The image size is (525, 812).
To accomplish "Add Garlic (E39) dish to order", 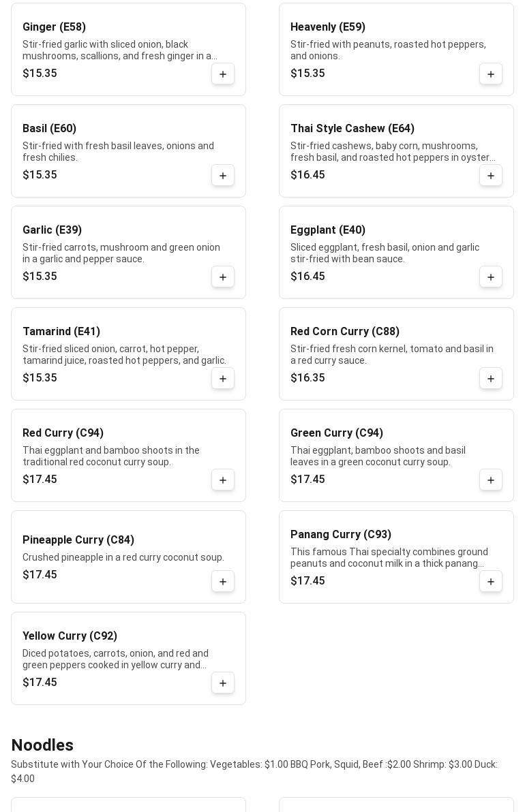I will coord(223,277).
